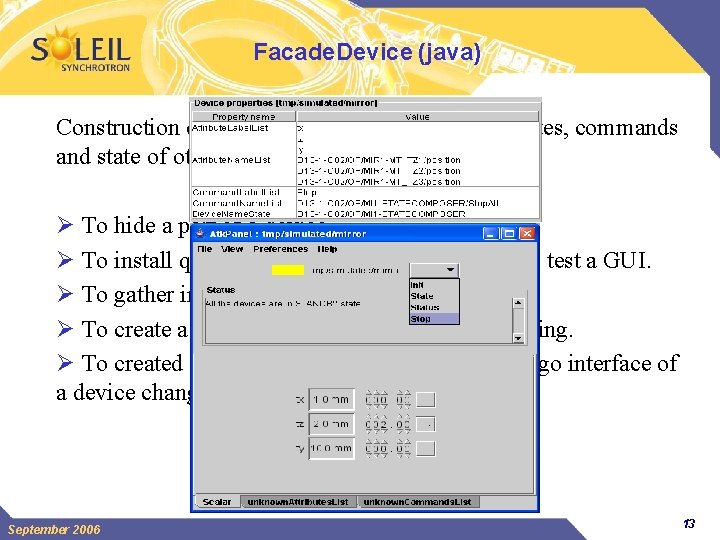Open the Preferences menu

pos(281,249)
